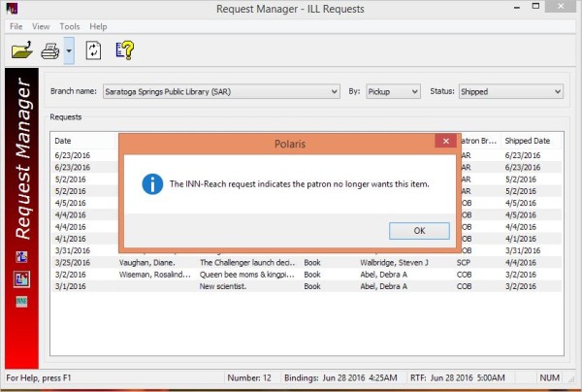Open the print options dropdown arrow
582x392 pixels.
click(69, 49)
